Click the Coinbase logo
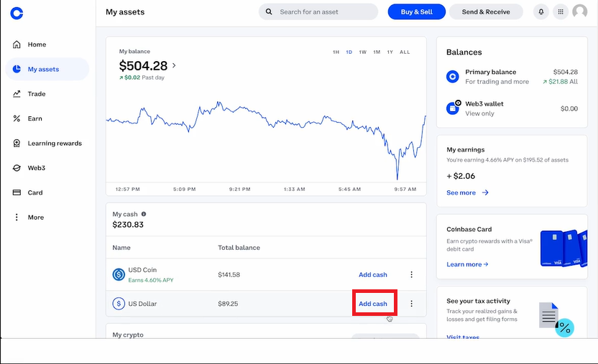 (17, 14)
